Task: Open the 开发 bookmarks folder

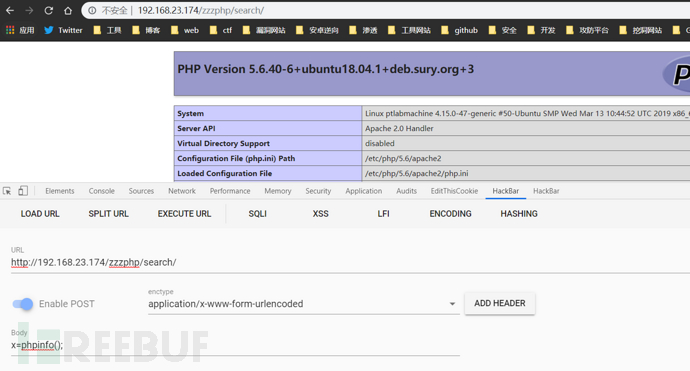Action: tap(541, 30)
